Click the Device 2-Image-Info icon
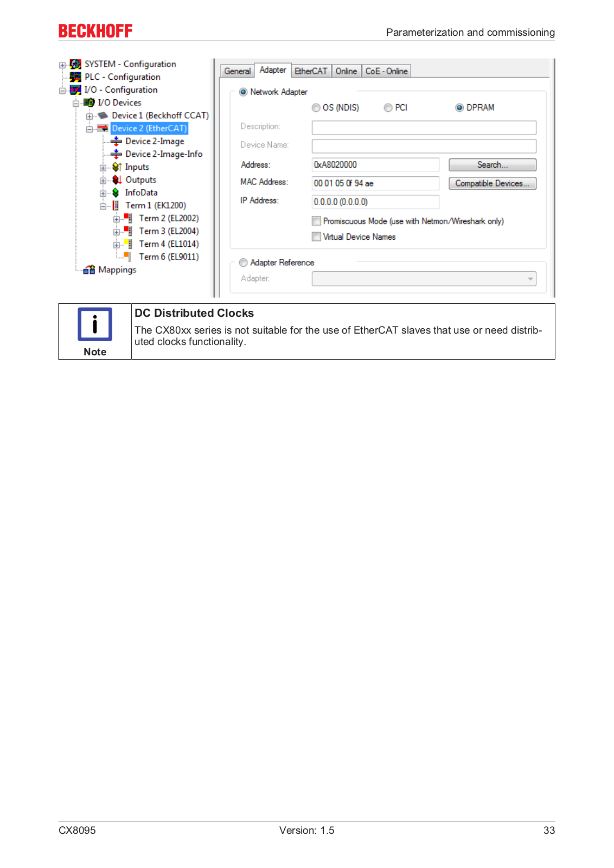 click(x=116, y=154)
